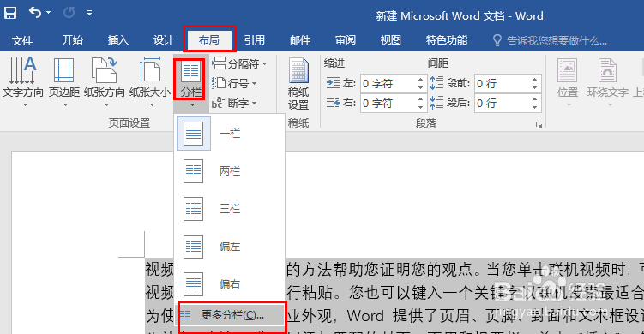Switch to the 引用 tab
Screen dimensions: 644x334
tap(255, 39)
